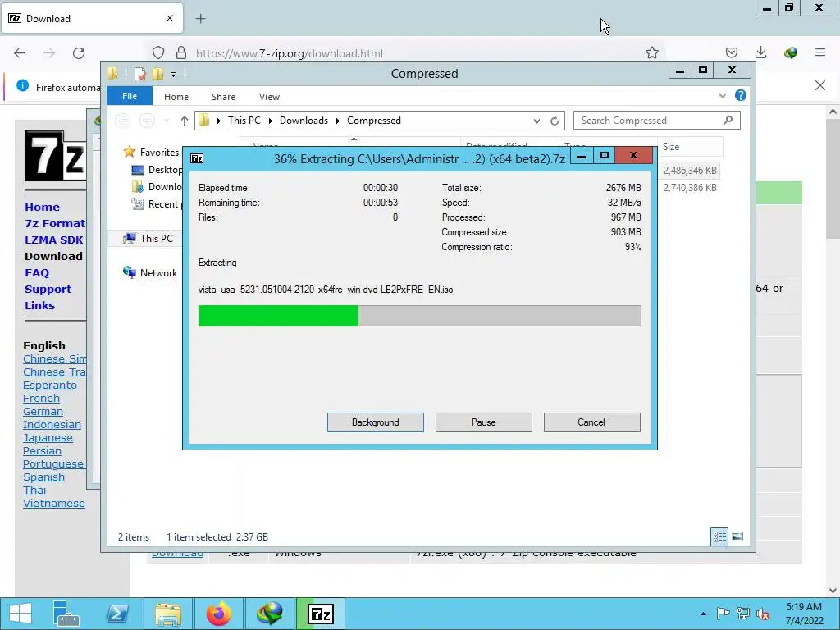Image resolution: width=840 pixels, height=630 pixels.
Task: Click the 7-zip.org URL address bar
Action: pyautogui.click(x=407, y=53)
